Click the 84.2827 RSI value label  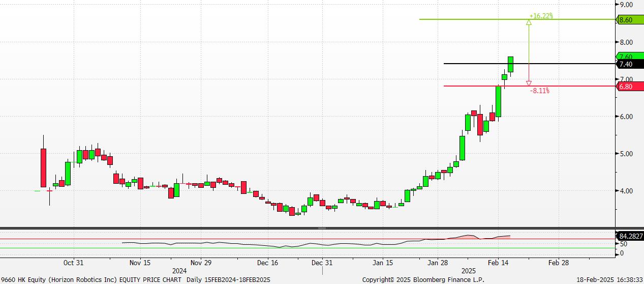coord(630,237)
